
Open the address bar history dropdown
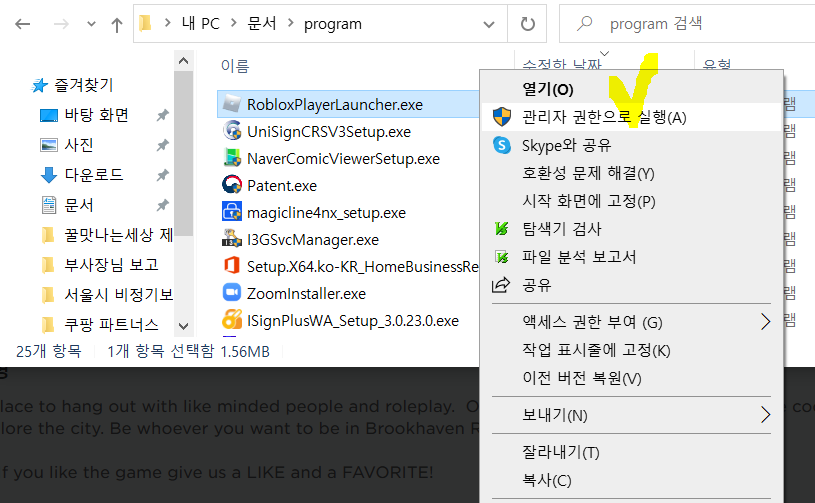pyautogui.click(x=489, y=24)
